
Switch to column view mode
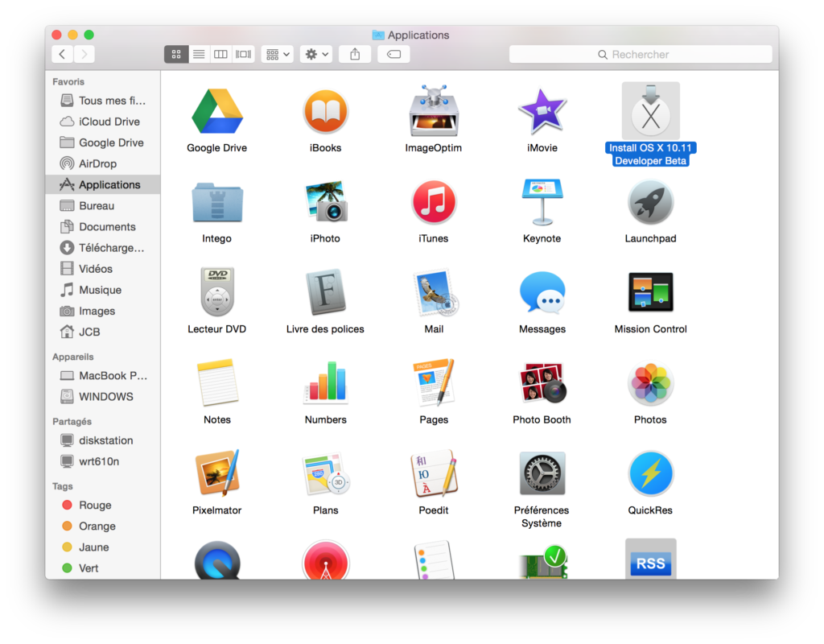(220, 54)
